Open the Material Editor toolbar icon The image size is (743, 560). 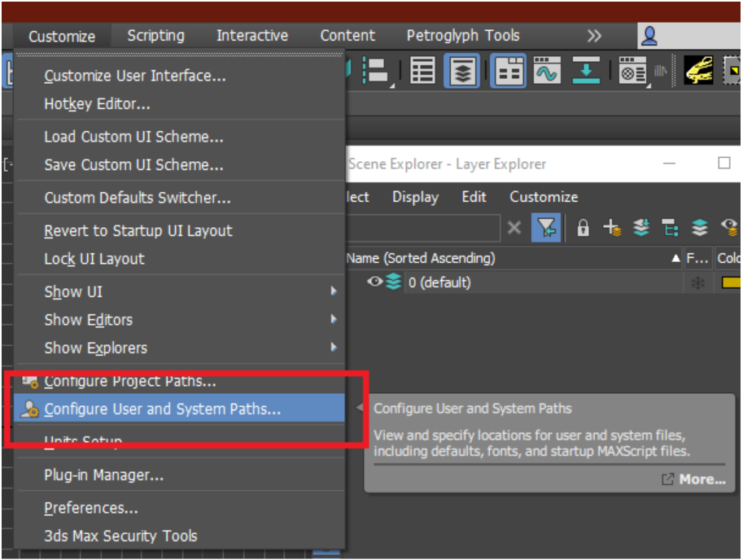[632, 71]
